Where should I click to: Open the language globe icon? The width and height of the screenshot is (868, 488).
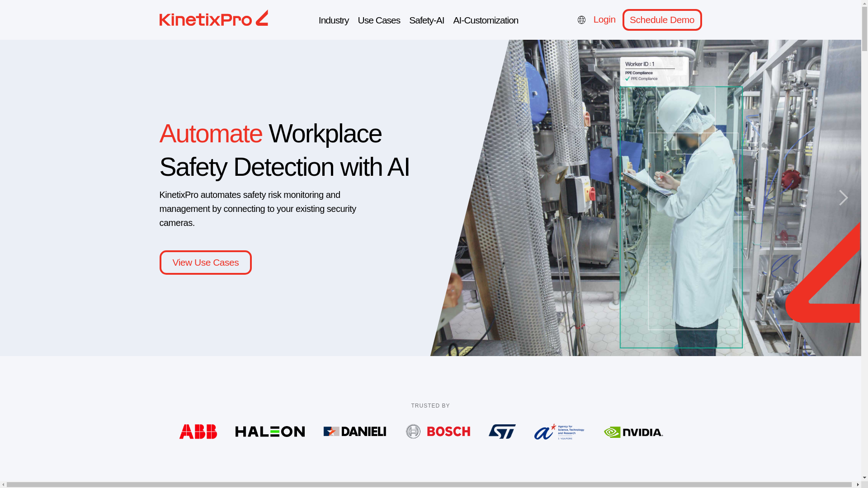click(x=581, y=20)
